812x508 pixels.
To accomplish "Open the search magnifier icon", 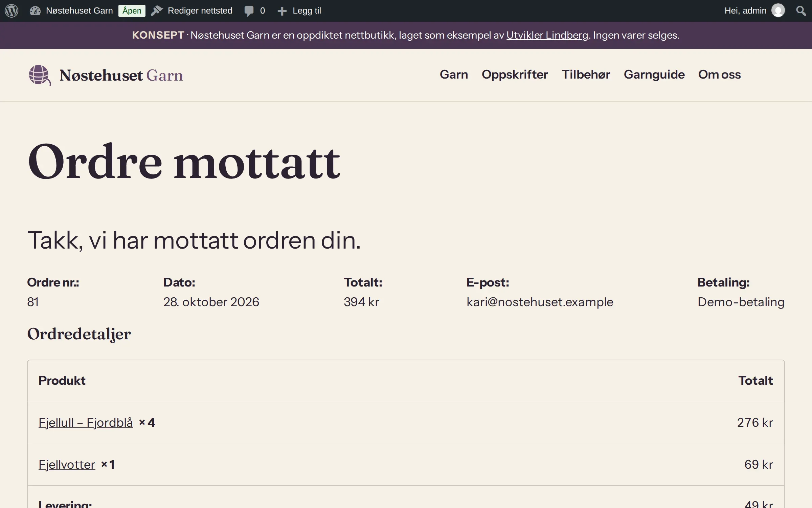I will (x=801, y=11).
